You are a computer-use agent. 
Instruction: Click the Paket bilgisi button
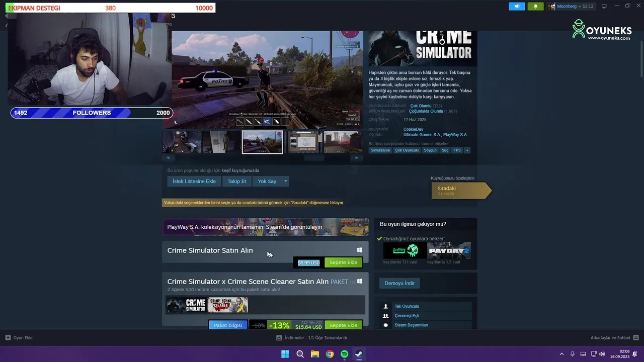point(228,325)
